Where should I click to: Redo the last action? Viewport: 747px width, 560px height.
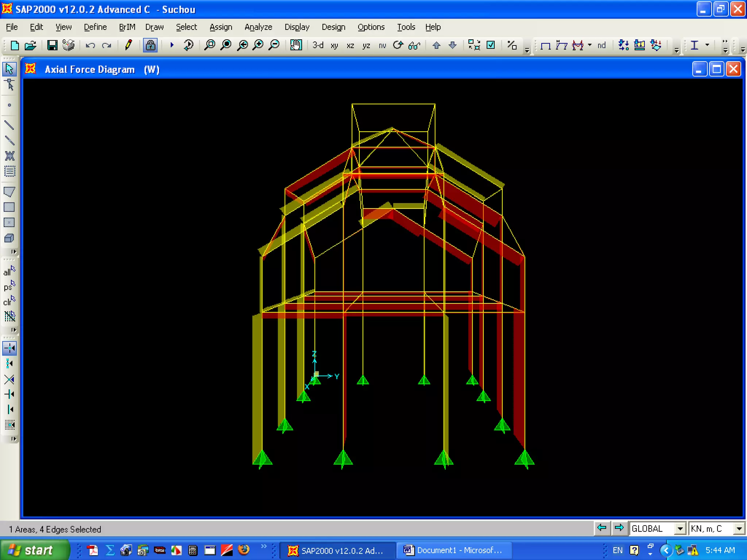(x=107, y=45)
